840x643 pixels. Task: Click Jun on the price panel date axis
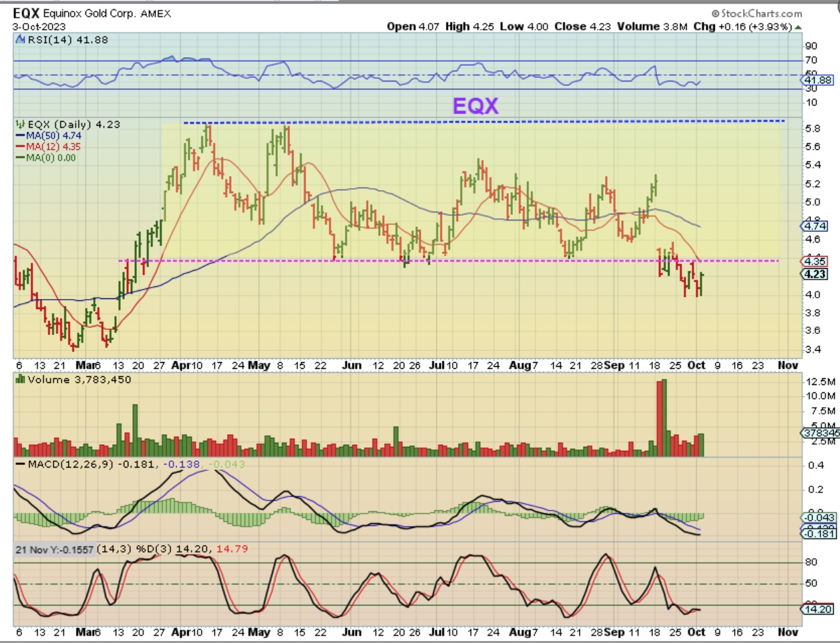tap(351, 366)
